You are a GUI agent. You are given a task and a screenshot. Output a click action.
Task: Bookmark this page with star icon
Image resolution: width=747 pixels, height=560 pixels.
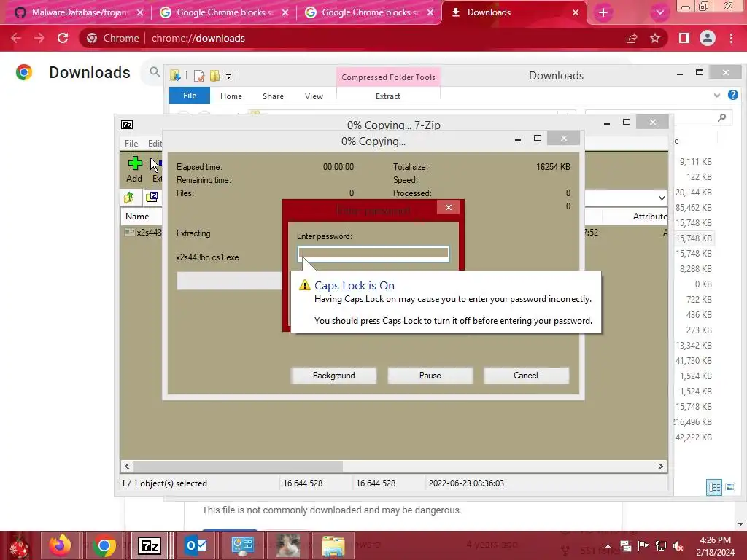coord(655,38)
